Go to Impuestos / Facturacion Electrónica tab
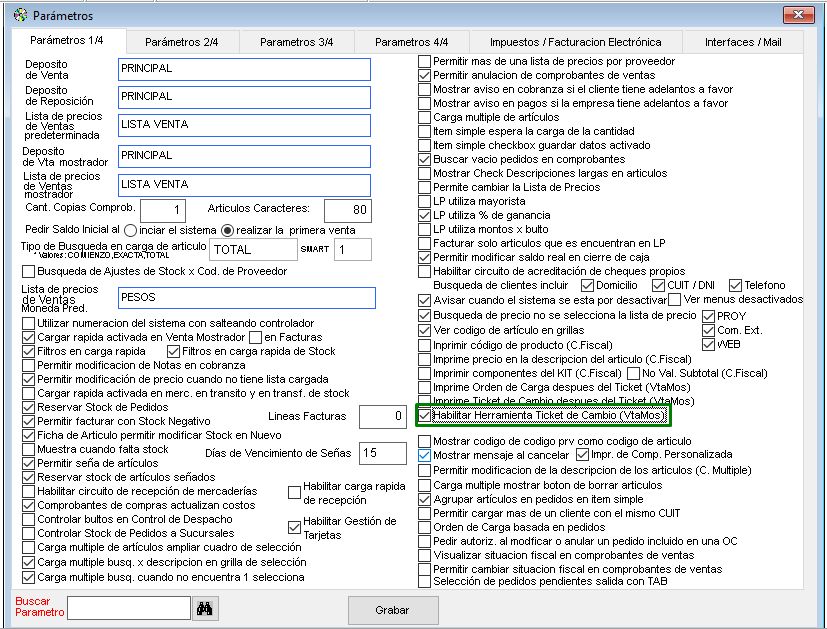Screen dimensions: 827x629 pyautogui.click(x=575, y=42)
